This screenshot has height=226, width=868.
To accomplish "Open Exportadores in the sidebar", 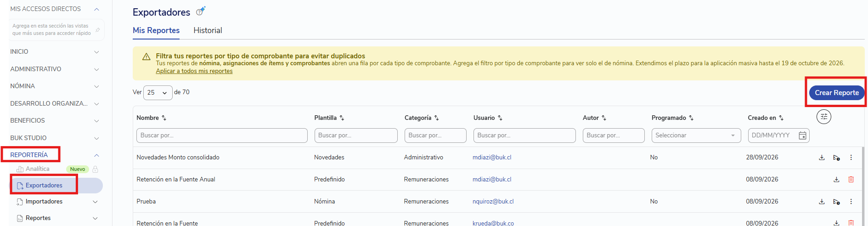I will (x=56, y=186).
